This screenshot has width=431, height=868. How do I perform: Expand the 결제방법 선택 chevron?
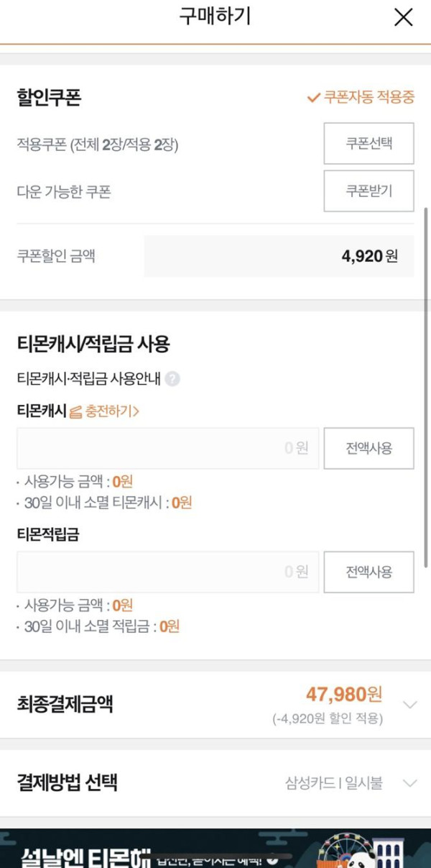[x=409, y=783]
